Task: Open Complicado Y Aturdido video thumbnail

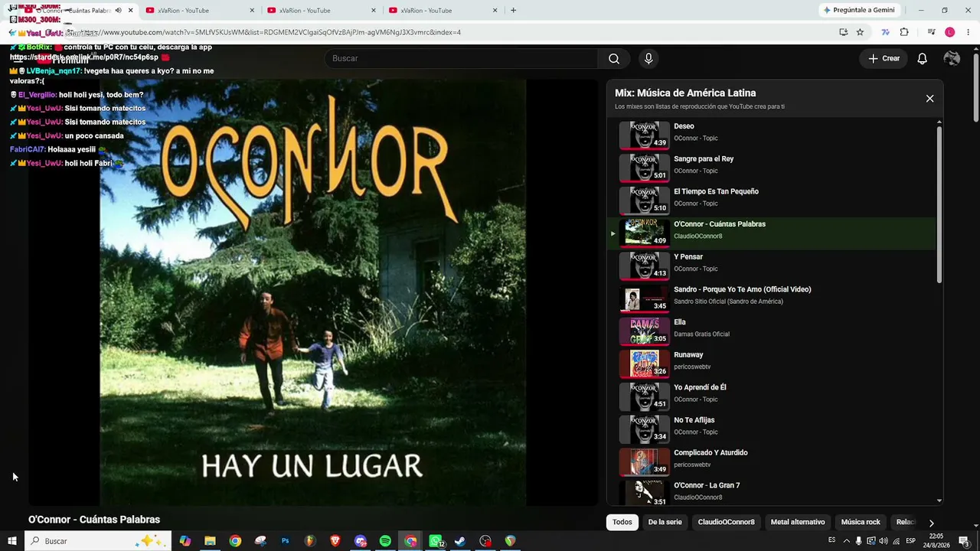Action: coord(644,461)
